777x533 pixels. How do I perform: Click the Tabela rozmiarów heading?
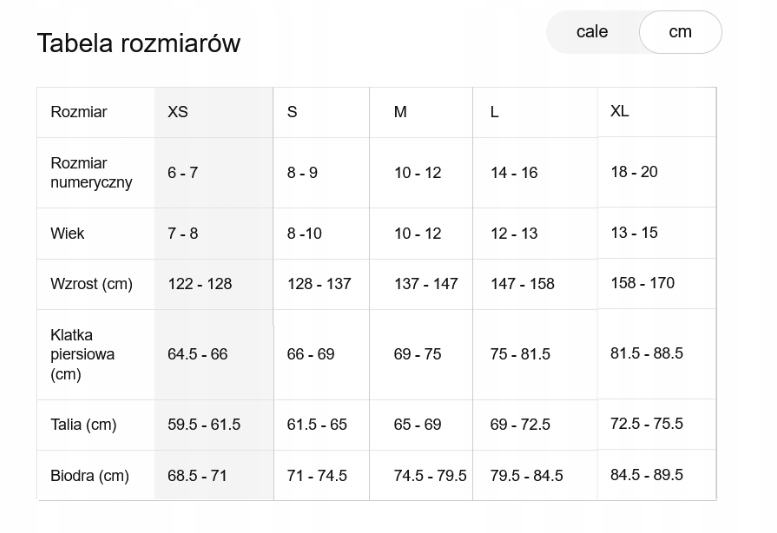[x=139, y=44]
